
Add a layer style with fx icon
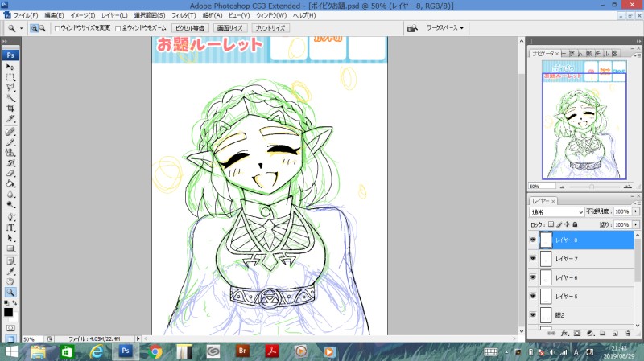point(565,334)
